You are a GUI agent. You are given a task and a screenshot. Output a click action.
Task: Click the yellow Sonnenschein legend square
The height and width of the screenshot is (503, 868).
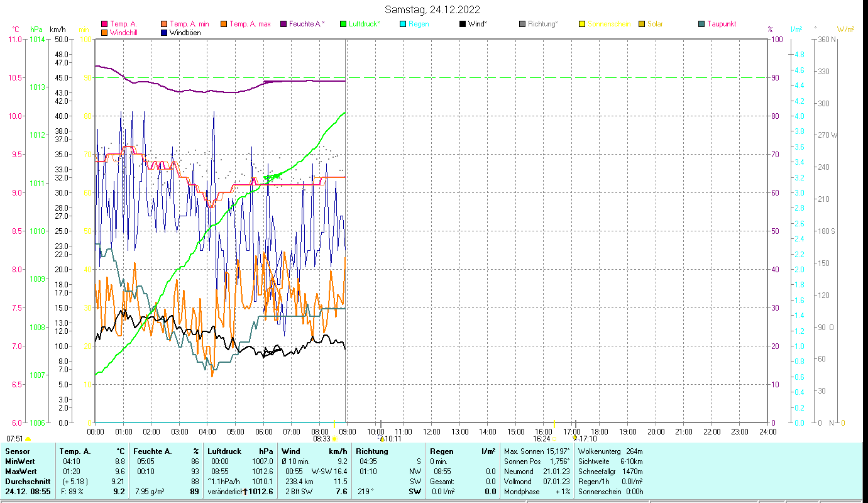(x=582, y=25)
